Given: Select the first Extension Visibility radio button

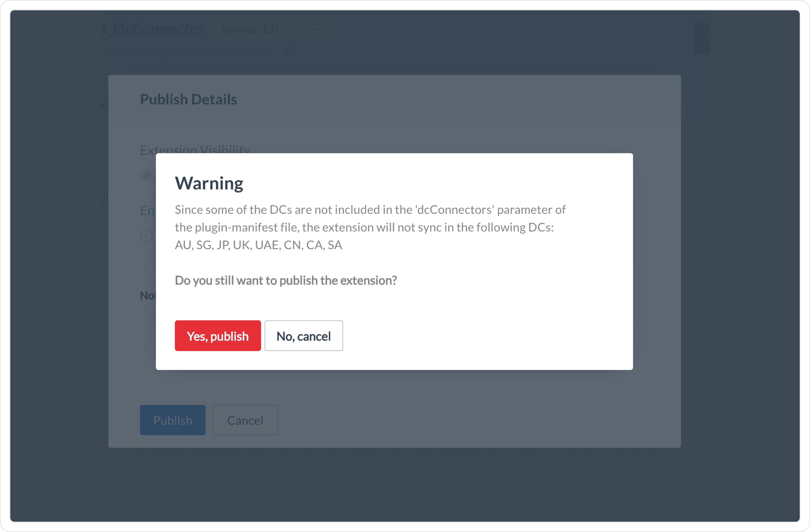Looking at the screenshot, I should (x=146, y=176).
